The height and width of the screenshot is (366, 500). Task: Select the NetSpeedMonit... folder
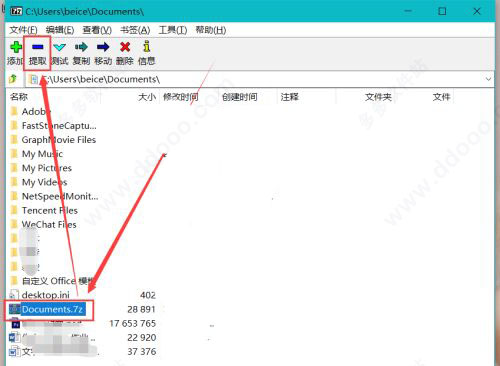pyautogui.click(x=60, y=196)
